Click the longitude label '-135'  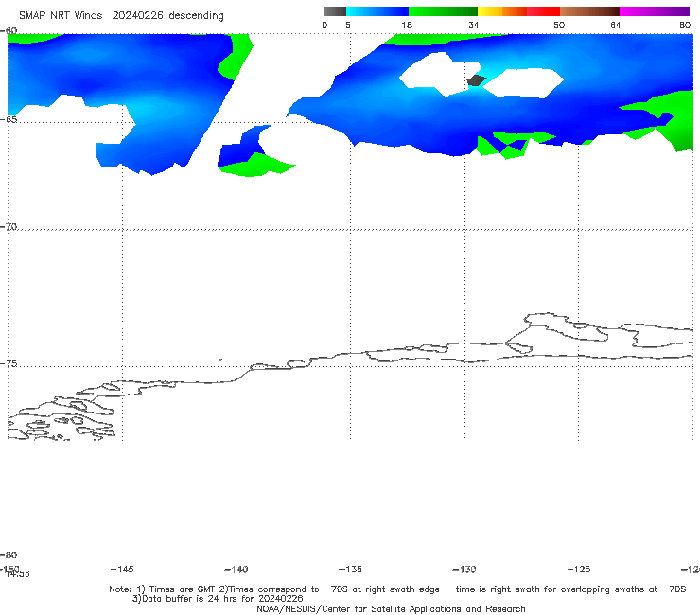pyautogui.click(x=350, y=570)
